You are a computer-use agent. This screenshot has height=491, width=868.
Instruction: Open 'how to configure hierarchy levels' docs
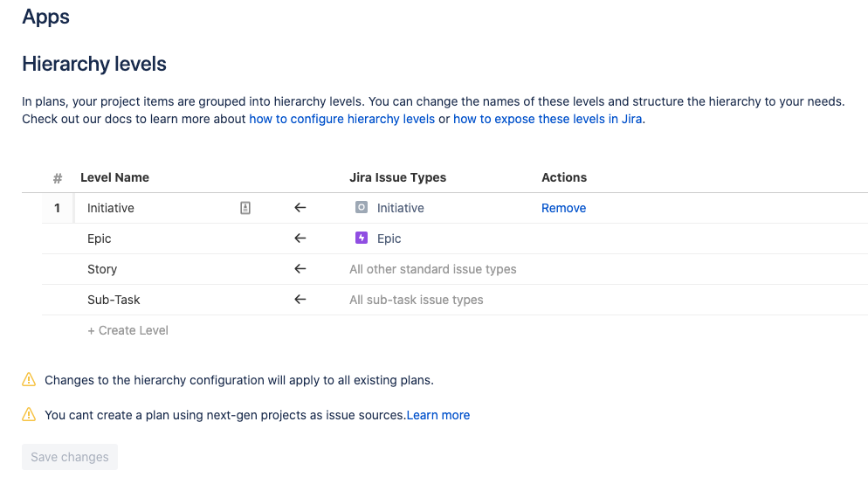pos(341,119)
